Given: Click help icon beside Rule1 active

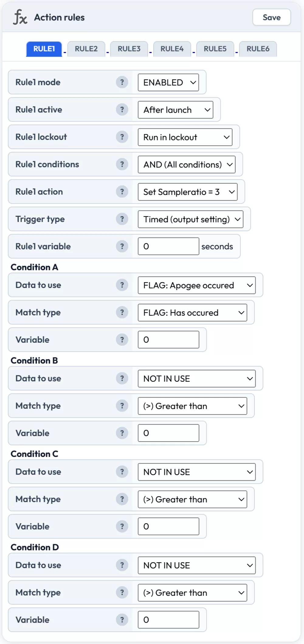Looking at the screenshot, I should [122, 109].
